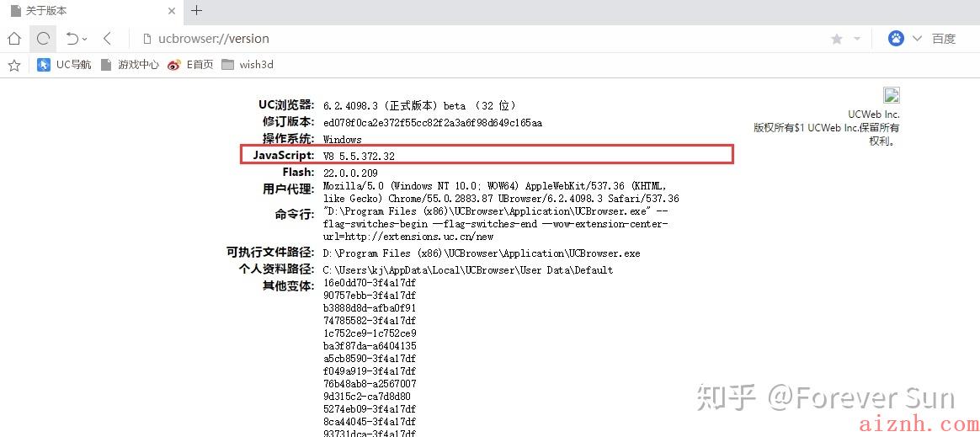Viewport: 980px width, 437px height.
Task: Open the 游戏中心 bookmark
Action: (130, 64)
